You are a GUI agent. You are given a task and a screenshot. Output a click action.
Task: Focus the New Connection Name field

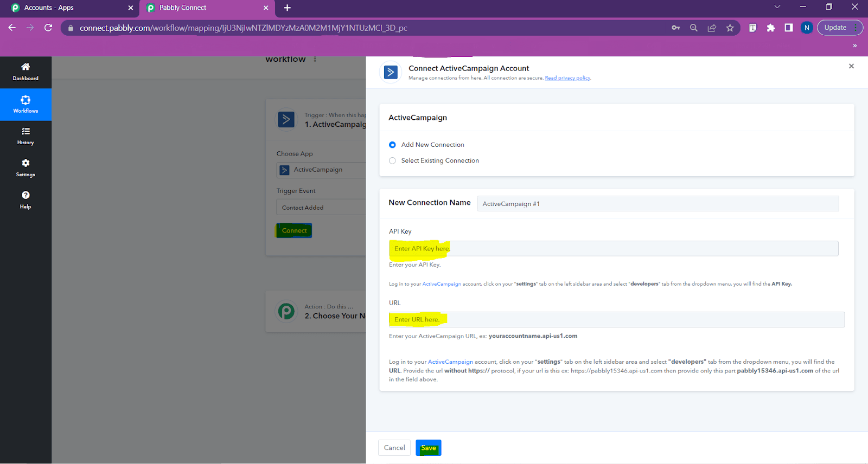click(658, 204)
